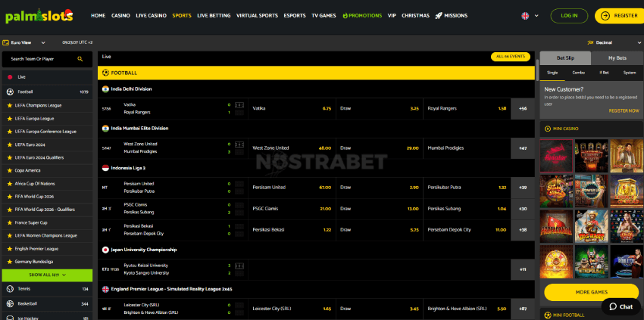Image resolution: width=644 pixels, height=320 pixels.
Task: Open the Chat widget
Action: pos(621,307)
